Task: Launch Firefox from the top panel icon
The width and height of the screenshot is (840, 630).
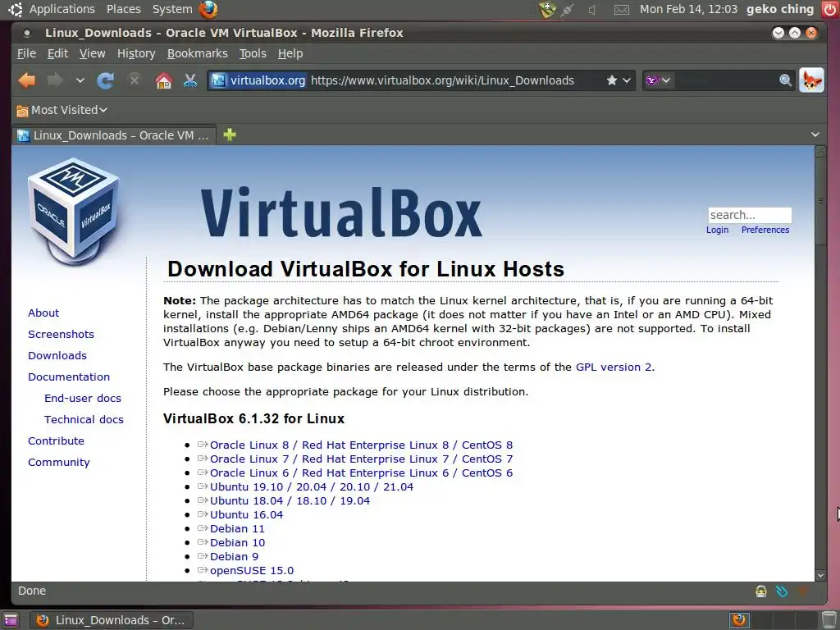Action: (208, 9)
